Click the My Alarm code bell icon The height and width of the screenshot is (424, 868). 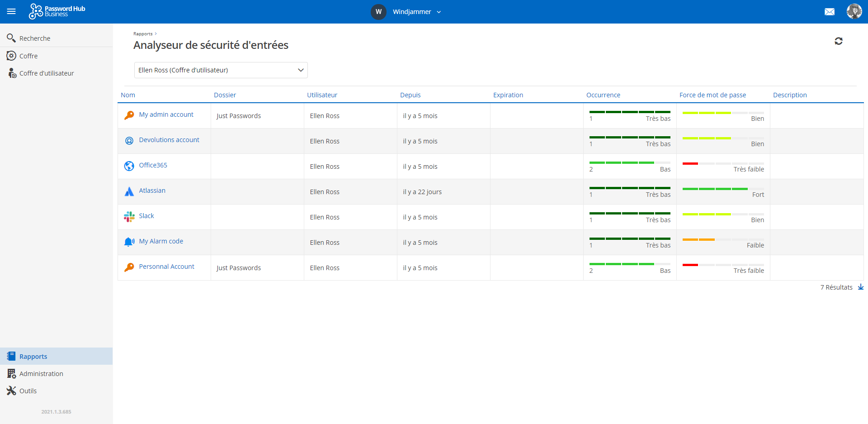[x=129, y=242]
